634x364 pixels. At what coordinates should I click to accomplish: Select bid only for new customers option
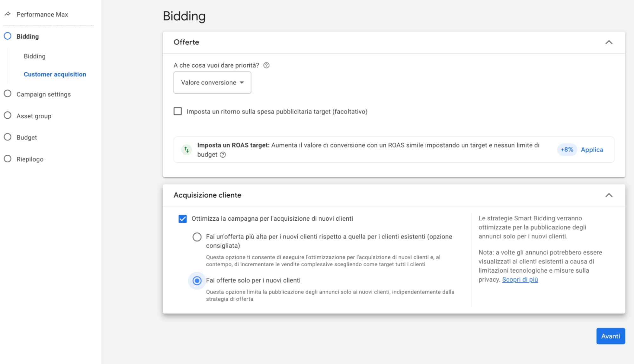(197, 281)
